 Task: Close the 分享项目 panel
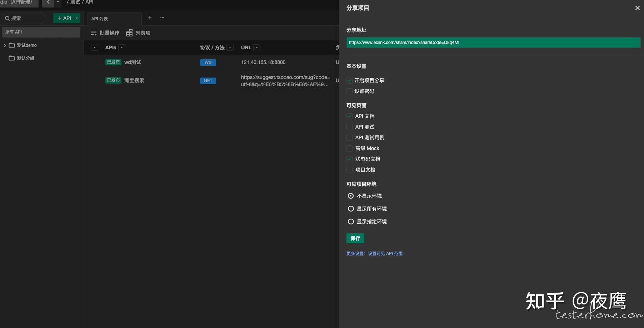point(637,8)
